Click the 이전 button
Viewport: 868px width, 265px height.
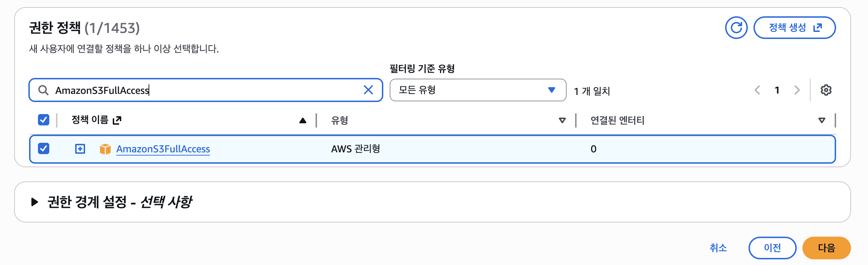coord(772,248)
